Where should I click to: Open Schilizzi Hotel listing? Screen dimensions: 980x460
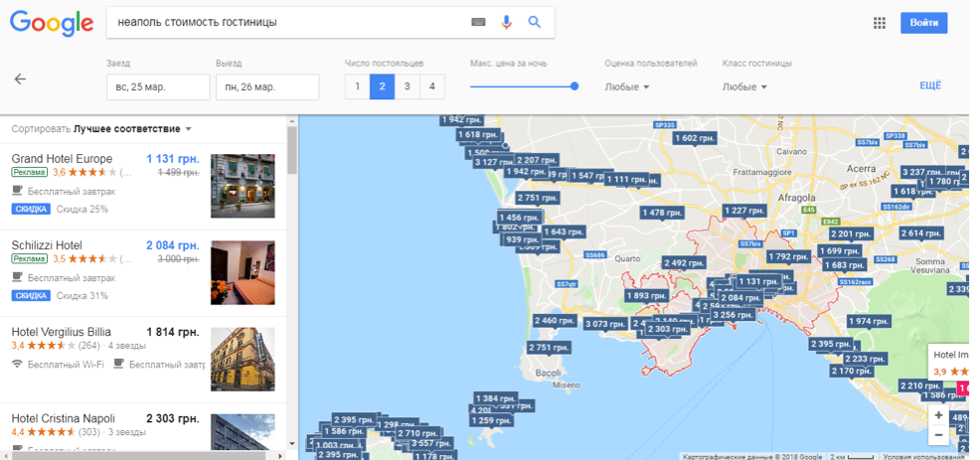47,245
